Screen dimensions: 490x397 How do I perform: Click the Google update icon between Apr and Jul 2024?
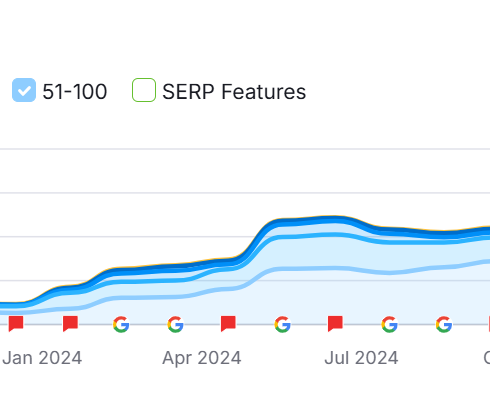282,324
